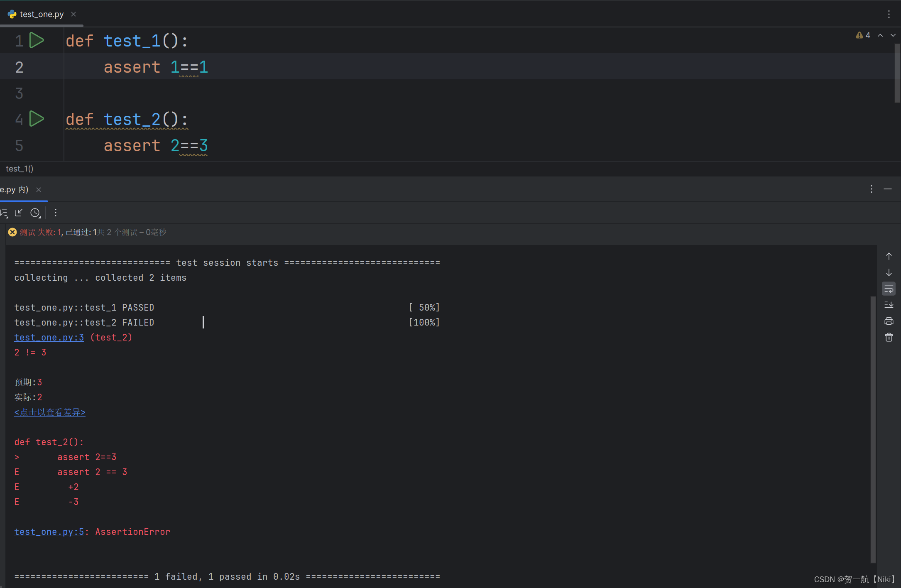The height and width of the screenshot is (588, 901).
Task: Click the console output vertical scrollbar
Action: pyautogui.click(x=873, y=429)
